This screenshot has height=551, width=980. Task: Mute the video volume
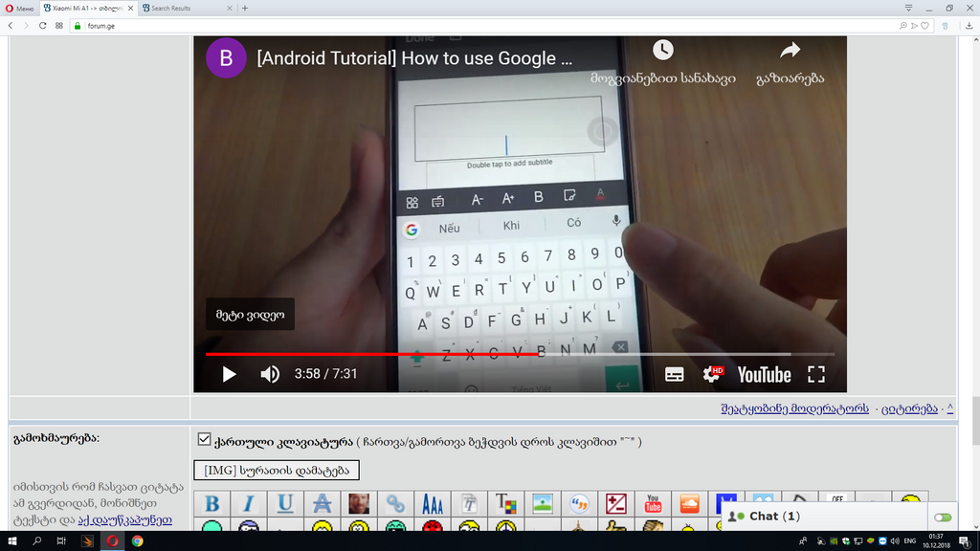click(269, 374)
